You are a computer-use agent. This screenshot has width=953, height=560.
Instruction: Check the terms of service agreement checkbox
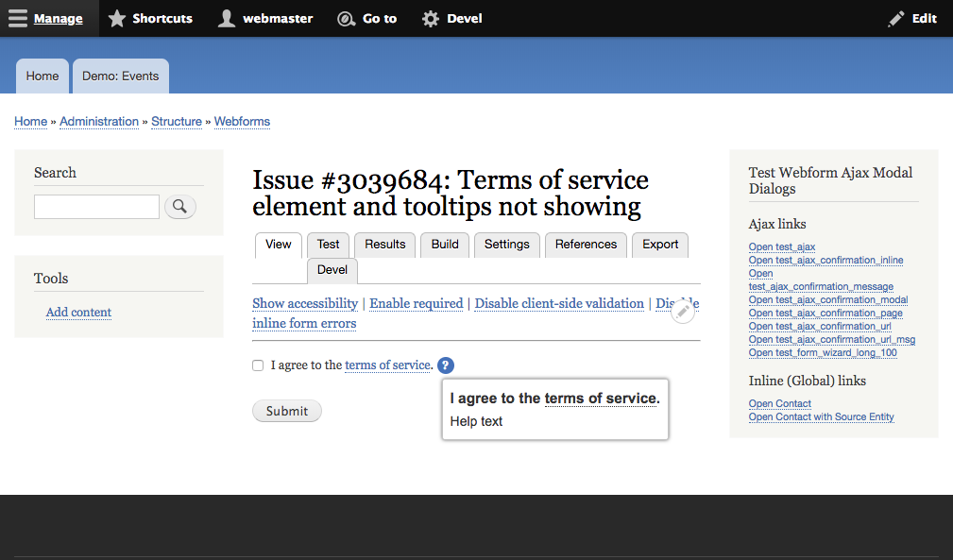(258, 365)
